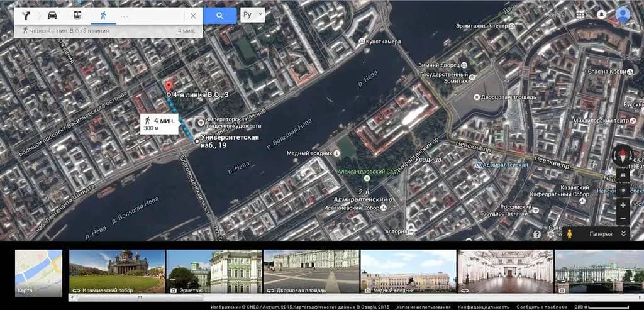The image size is (644, 310).
Task: Click the gallery horizontal scrollbar handle
Action: (x=140, y=297)
